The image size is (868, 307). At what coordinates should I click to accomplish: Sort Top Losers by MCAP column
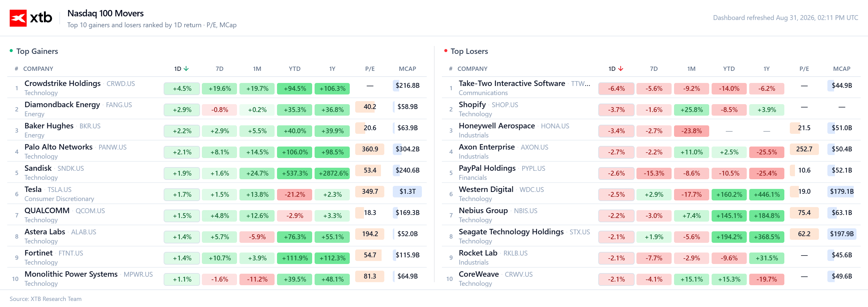click(841, 69)
